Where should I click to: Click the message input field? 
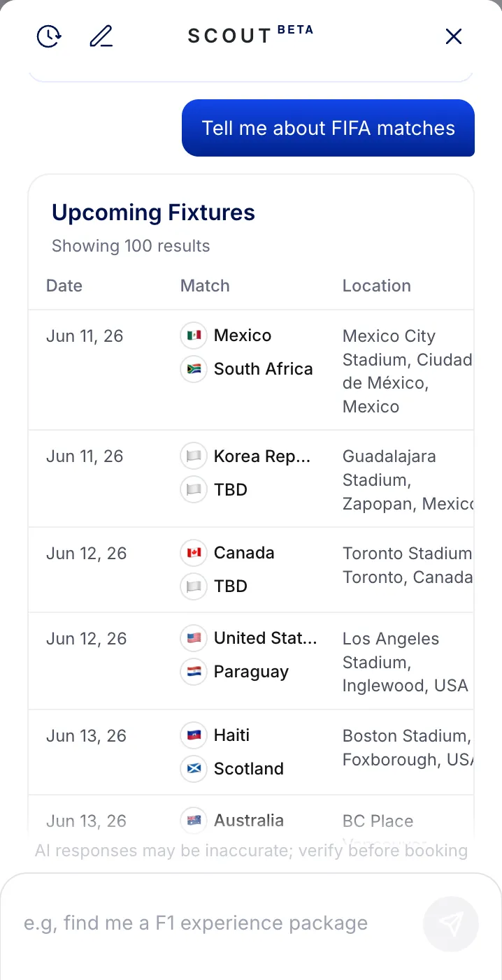[210, 923]
